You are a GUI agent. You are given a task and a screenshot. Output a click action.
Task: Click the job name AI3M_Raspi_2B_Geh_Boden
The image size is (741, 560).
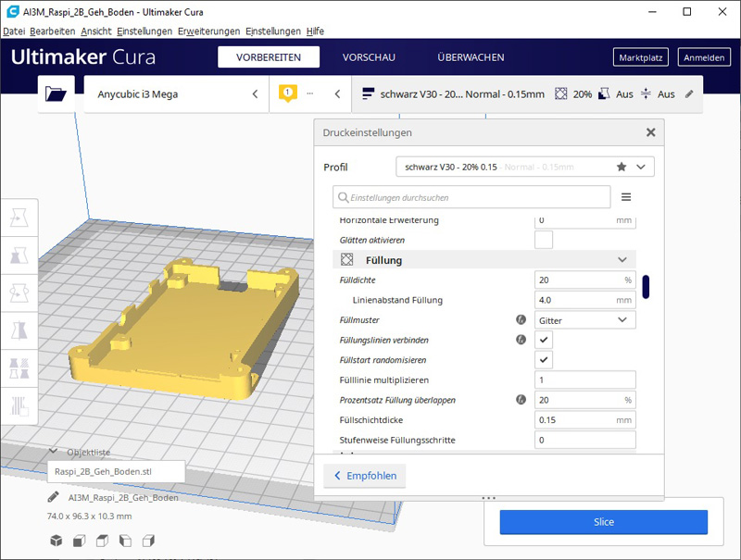[x=123, y=498]
